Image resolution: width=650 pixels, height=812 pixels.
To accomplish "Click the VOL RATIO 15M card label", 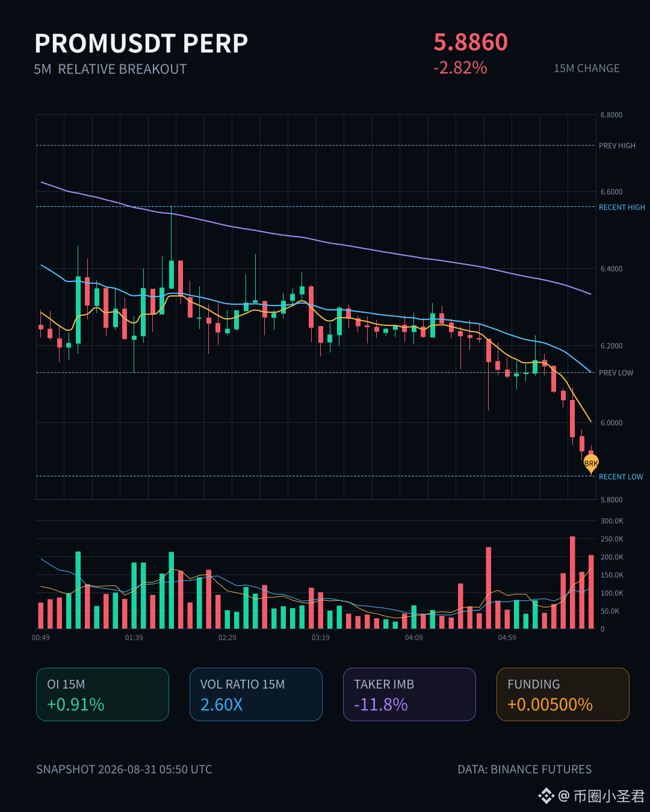I will coord(243,684).
